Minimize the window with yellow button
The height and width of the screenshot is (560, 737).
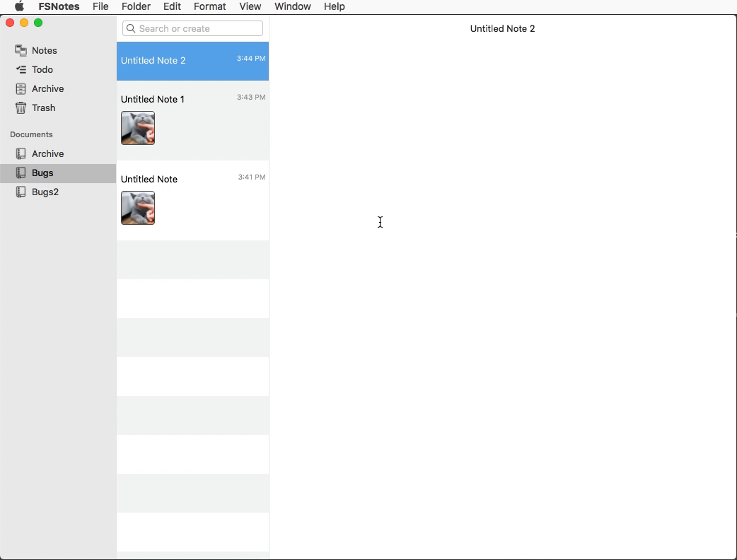pyautogui.click(x=24, y=23)
